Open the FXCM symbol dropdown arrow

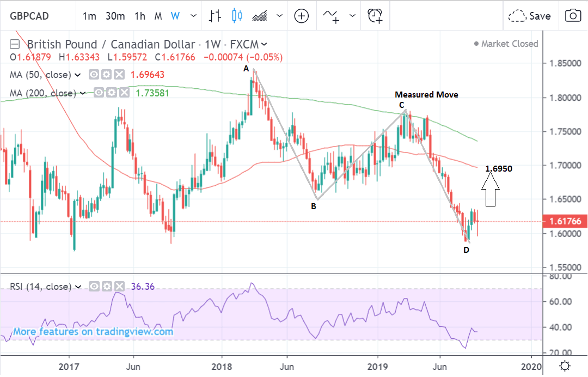click(265, 45)
